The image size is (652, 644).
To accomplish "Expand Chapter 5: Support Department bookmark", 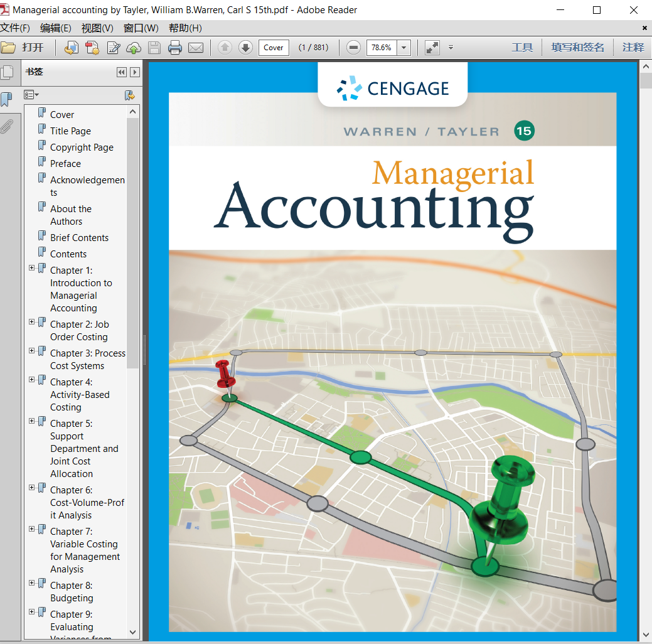I will (x=31, y=421).
